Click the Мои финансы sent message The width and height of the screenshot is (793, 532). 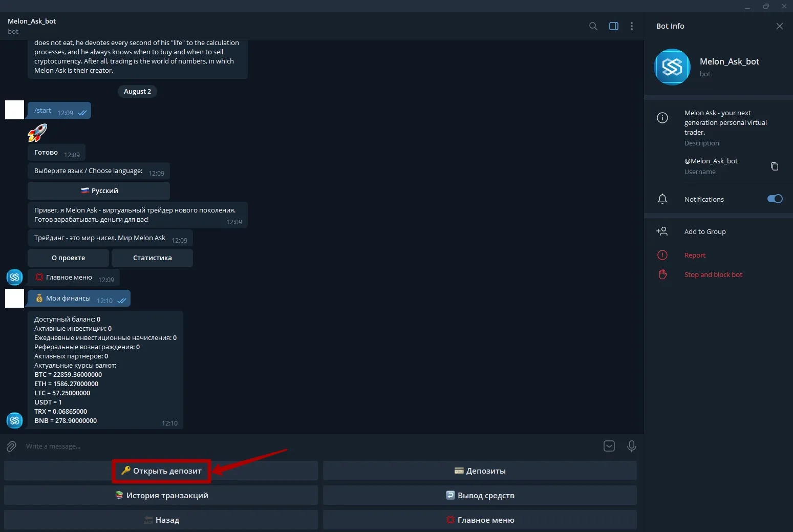(x=79, y=299)
